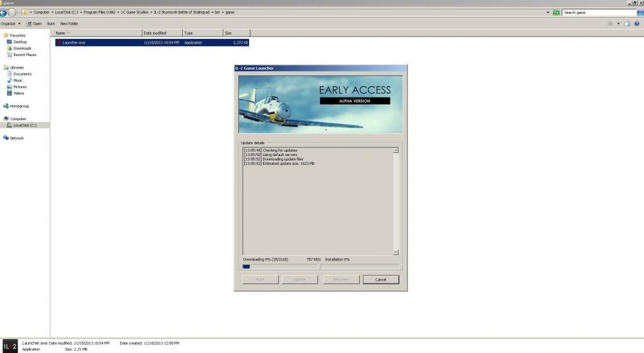Click New folder in the toolbar

(69, 24)
